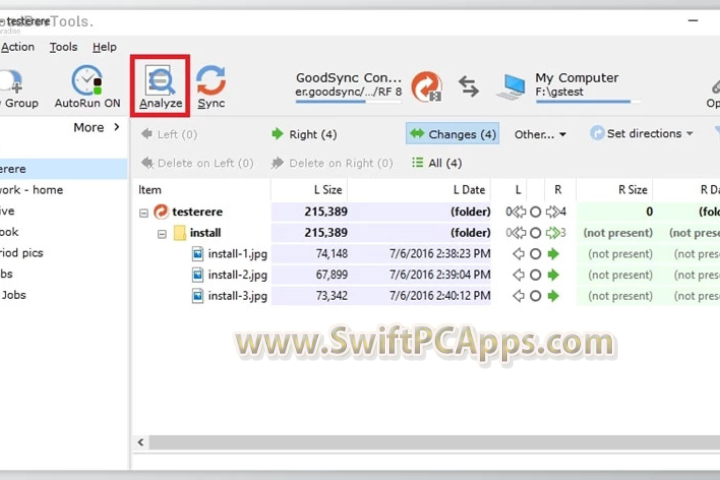
Task: Open the My Computer right folder icon
Action: (511, 86)
